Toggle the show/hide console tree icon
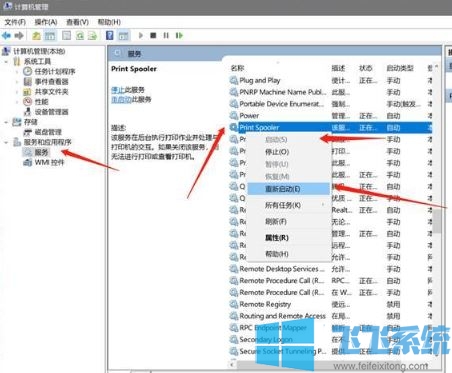This screenshot has width=452, height=373. (x=50, y=35)
